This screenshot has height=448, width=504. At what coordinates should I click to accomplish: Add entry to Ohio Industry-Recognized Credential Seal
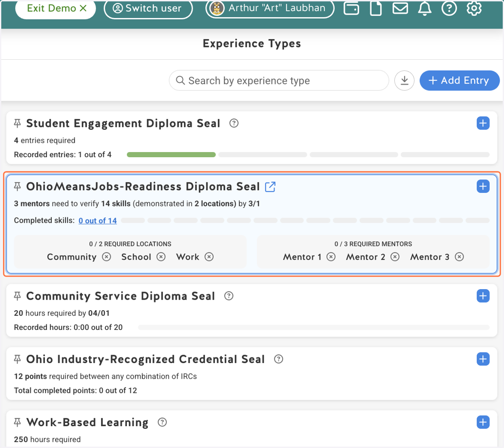[483, 359]
